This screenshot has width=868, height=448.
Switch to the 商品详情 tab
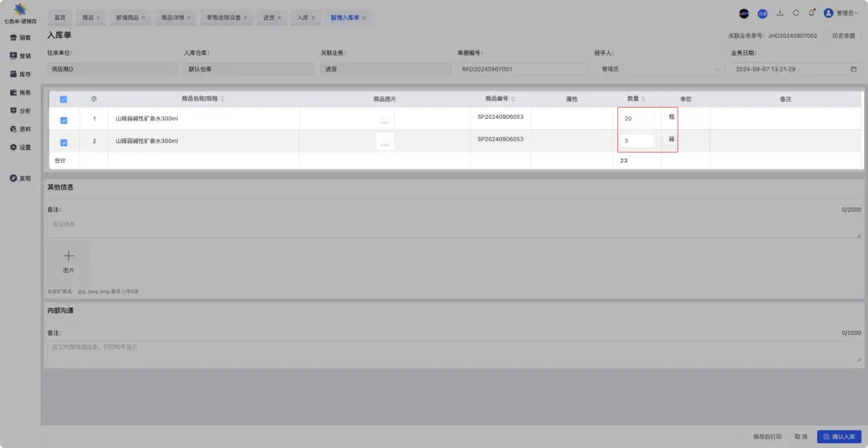point(172,17)
